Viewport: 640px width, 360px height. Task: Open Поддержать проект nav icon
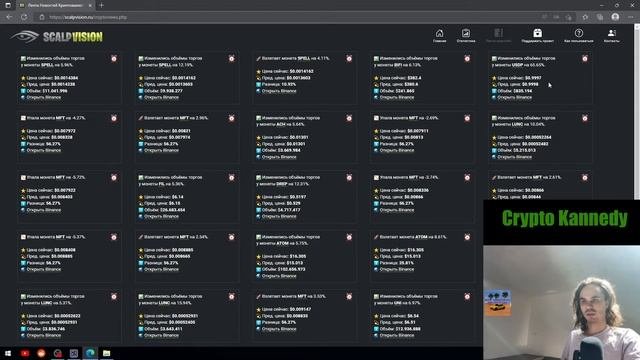point(538,36)
